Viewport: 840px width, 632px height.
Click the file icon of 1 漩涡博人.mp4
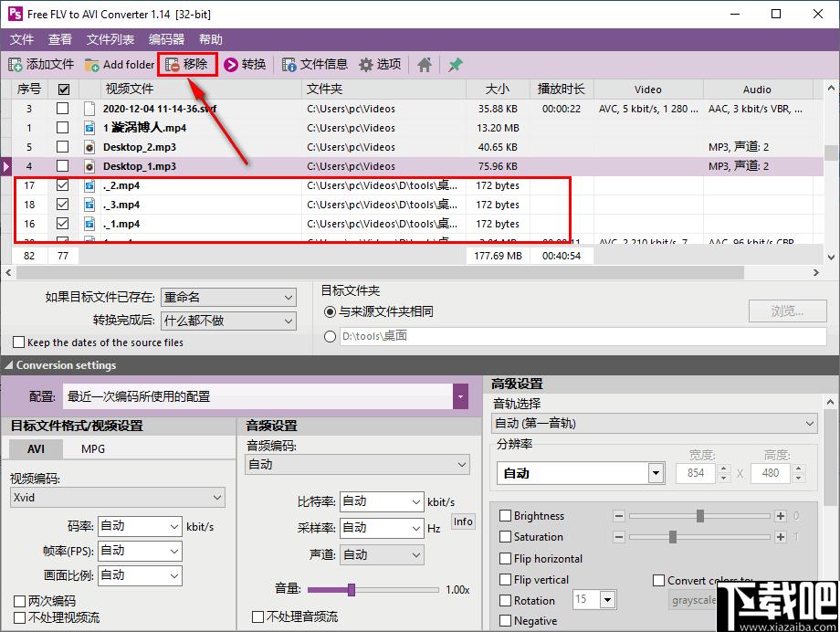89,128
